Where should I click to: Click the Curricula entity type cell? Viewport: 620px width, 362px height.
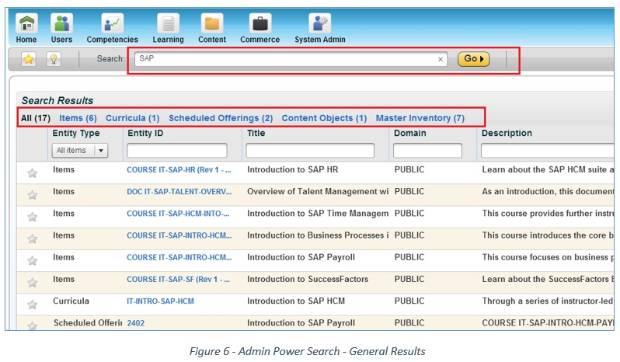71,301
